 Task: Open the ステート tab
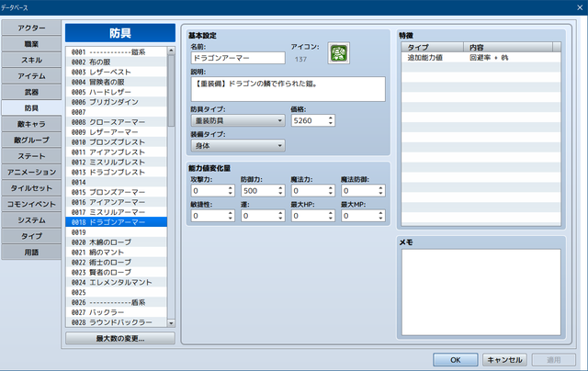pyautogui.click(x=31, y=156)
